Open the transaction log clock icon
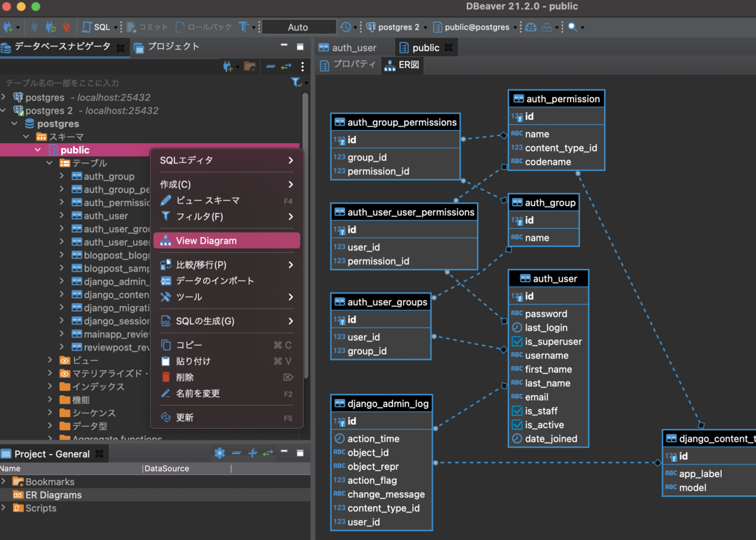This screenshot has width=756, height=540. click(345, 27)
